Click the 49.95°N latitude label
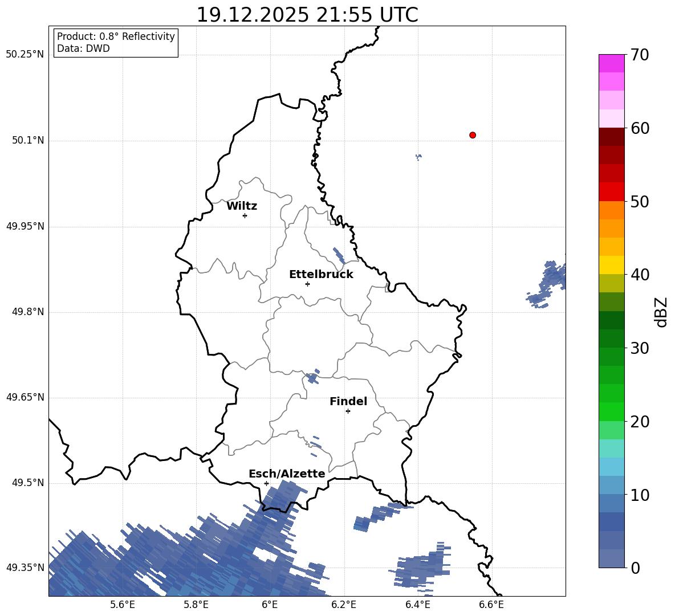The image size is (675, 616). 25,226
